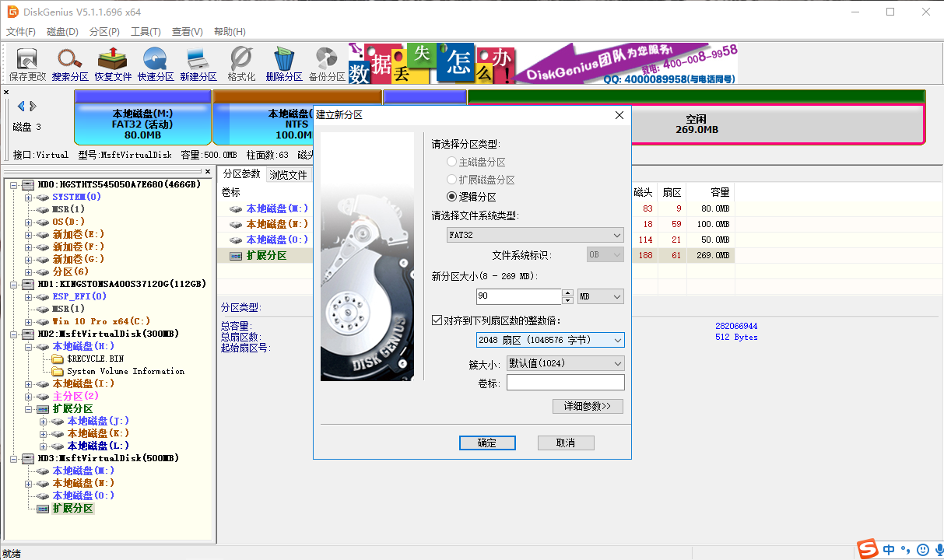Open the 簇大小 cluster size dropdown
The width and height of the screenshot is (944, 560).
click(618, 362)
